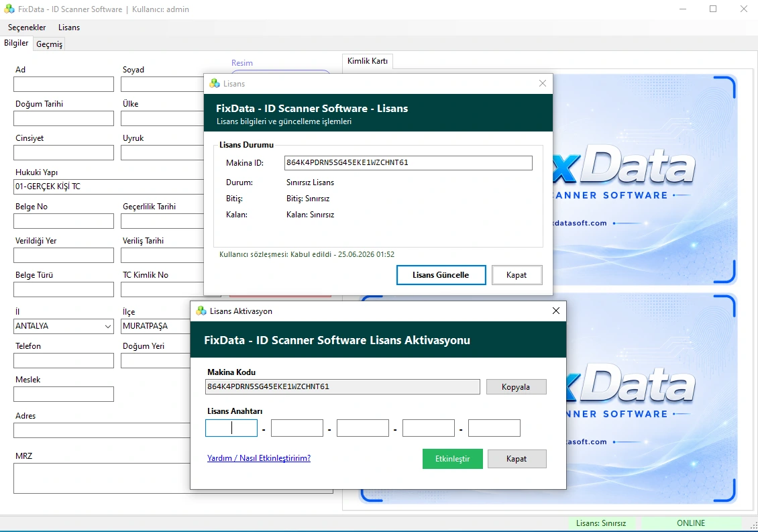Screen dimensions: 758x532
Task: Click the Uyruk input field
Action: [x=162, y=153]
